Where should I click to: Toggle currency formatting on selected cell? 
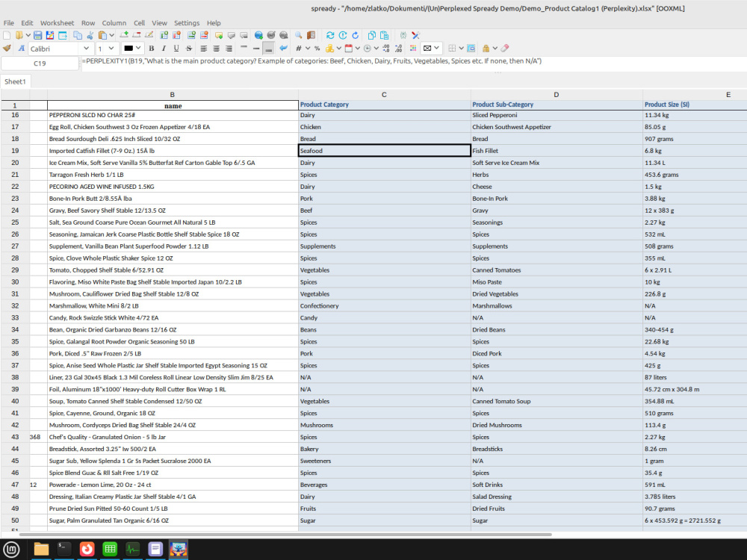pos(329,49)
